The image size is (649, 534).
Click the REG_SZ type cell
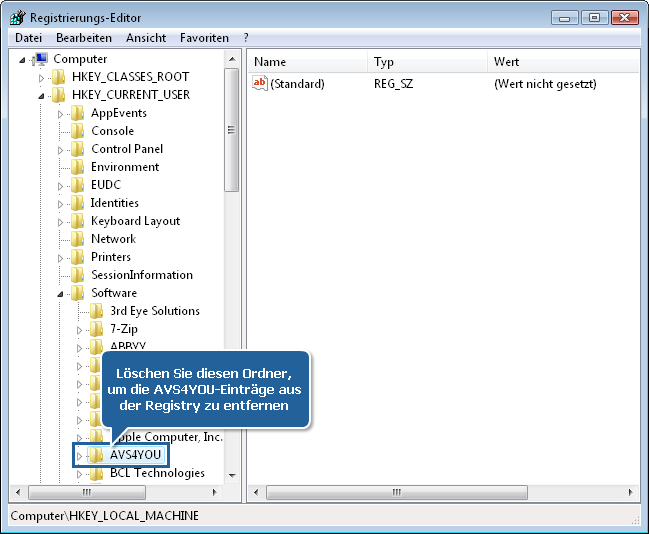pos(393,84)
